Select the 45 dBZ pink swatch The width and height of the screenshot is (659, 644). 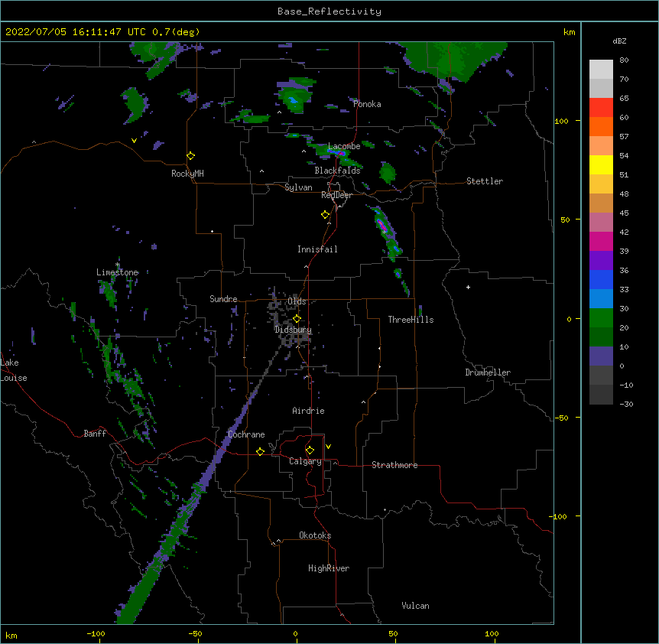click(601, 223)
